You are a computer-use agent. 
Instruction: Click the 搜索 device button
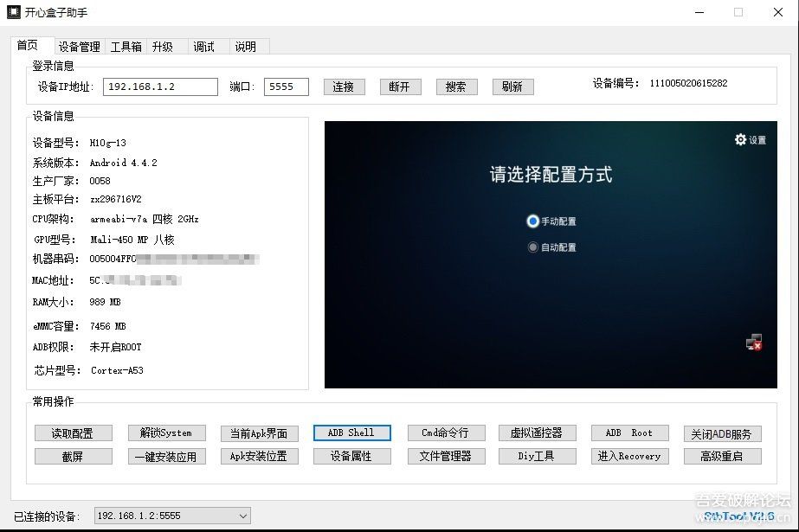tap(456, 87)
